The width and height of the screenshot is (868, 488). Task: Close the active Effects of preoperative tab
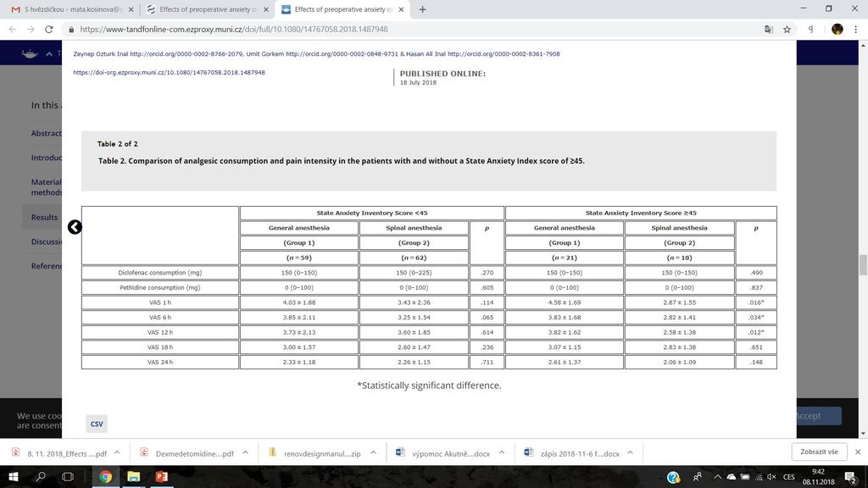401,9
